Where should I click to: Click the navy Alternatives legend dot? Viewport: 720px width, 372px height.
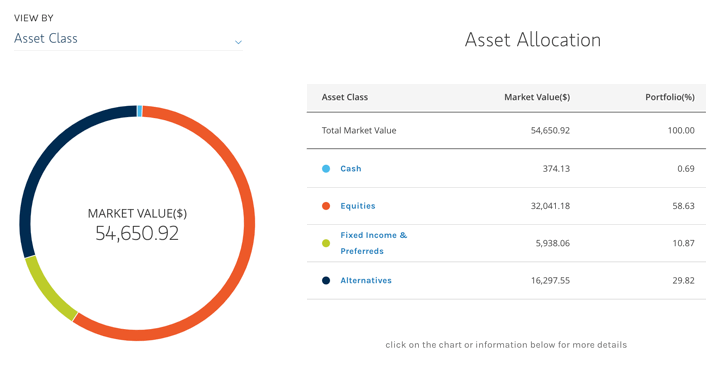[326, 280]
